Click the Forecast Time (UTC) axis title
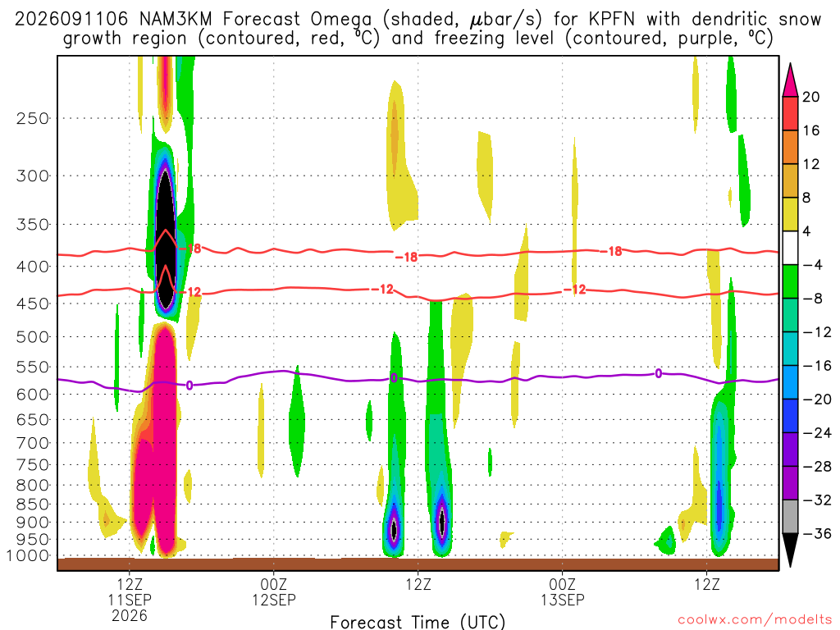 tap(418, 622)
